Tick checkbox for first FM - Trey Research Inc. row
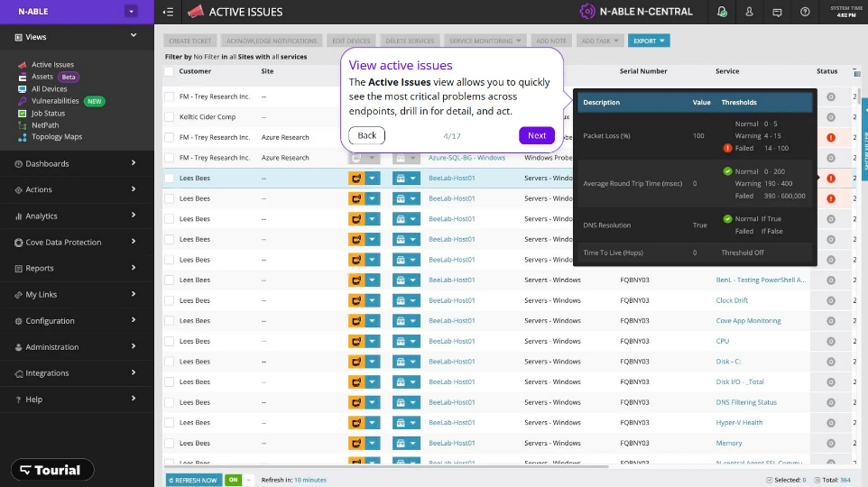Screen dimensions: 868x487 click(x=169, y=96)
